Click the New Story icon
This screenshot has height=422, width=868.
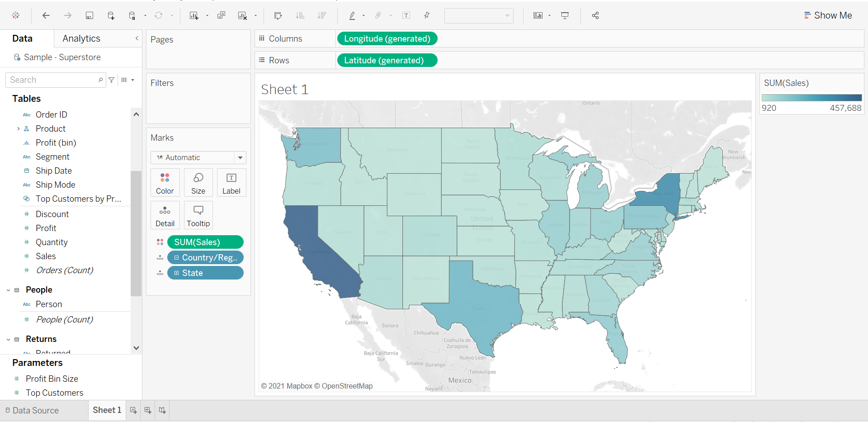tap(162, 410)
